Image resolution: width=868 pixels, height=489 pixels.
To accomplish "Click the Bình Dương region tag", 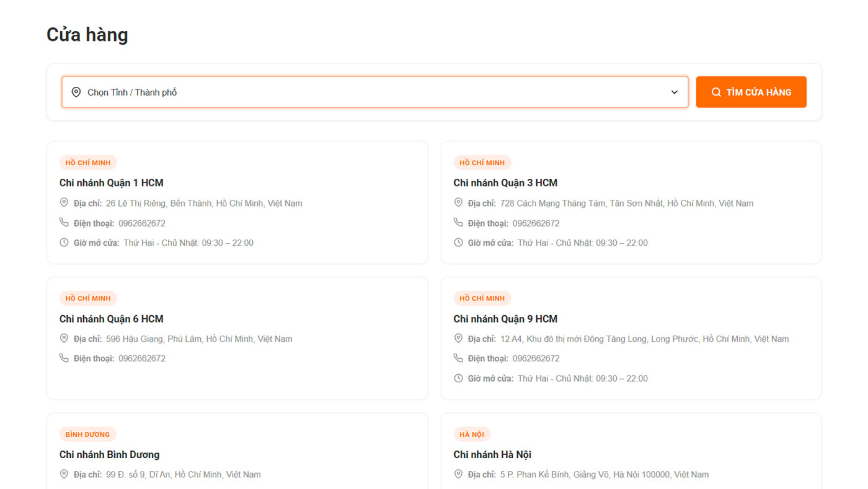I will (x=87, y=434).
